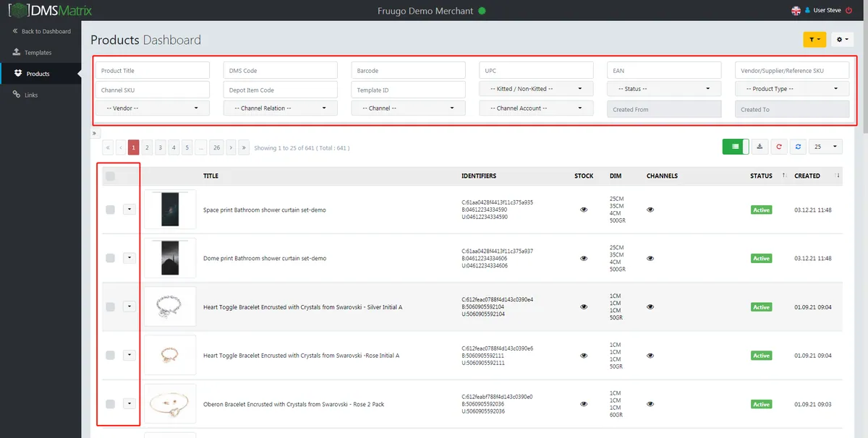Viewport: 868px width, 438px height.
Task: Click the Barcode filter input
Action: [x=409, y=70]
